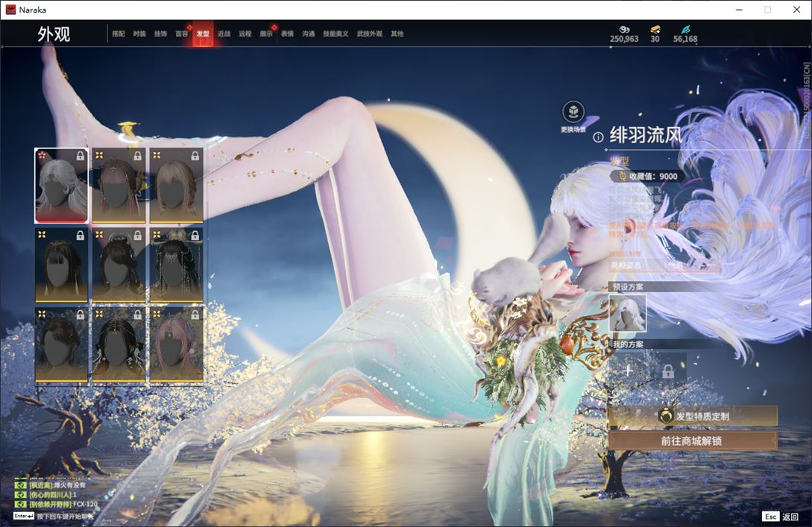Select the dark updo with silver headpiece card
This screenshot has height=527, width=812.
coord(119,265)
